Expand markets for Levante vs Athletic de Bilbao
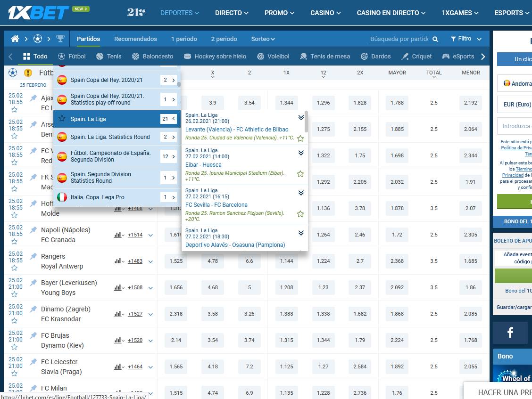 pyautogui.click(x=301, y=117)
